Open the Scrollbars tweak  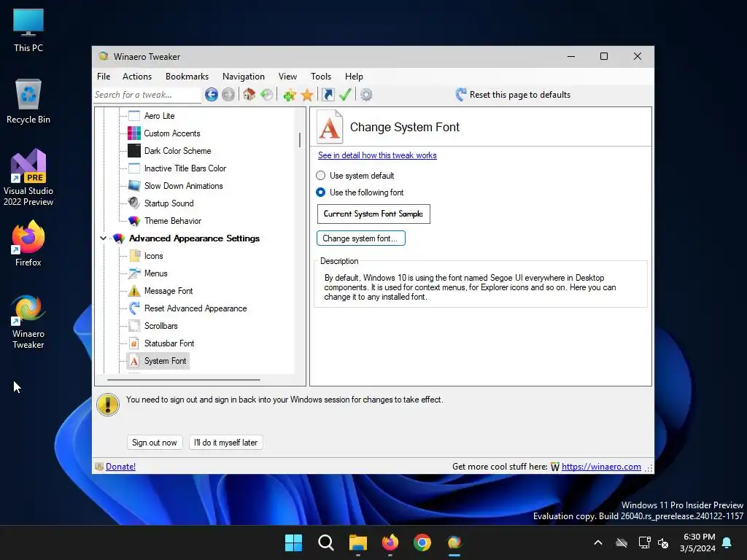tap(160, 326)
